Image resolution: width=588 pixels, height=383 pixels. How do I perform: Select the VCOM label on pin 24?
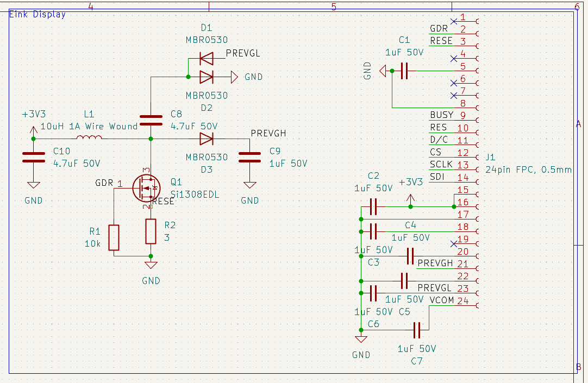coord(441,300)
